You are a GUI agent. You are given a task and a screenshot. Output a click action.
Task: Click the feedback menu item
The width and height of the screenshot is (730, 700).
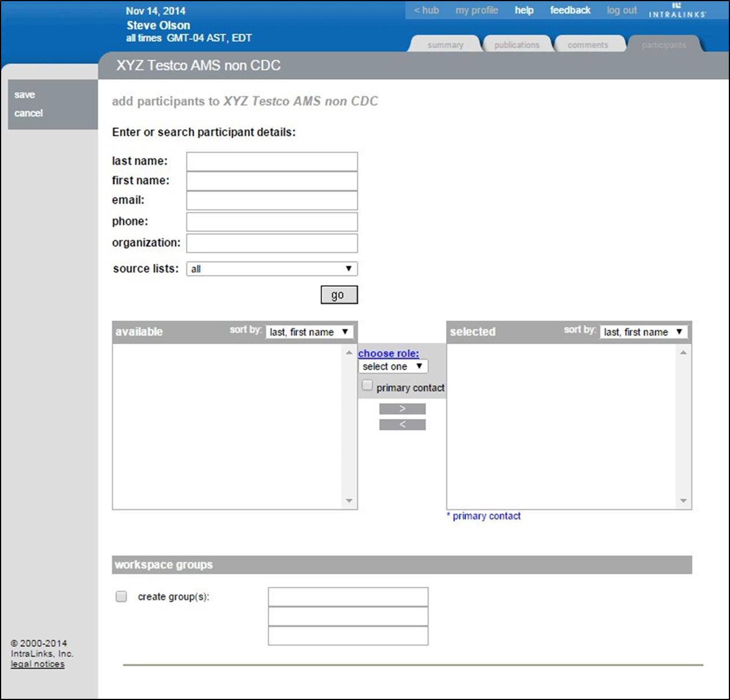click(570, 10)
